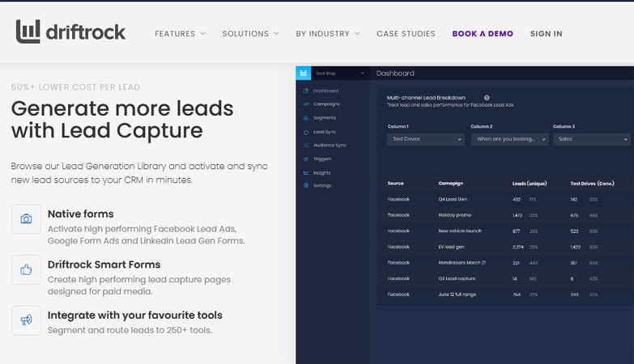Image resolution: width=634 pixels, height=364 pixels.
Task: Click the Driftrock logo
Action: 71,32
